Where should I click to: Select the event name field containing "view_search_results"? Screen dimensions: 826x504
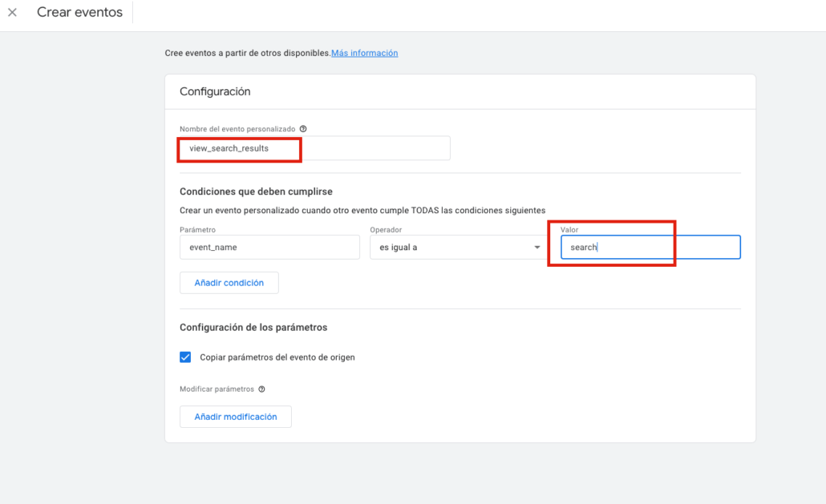pos(239,148)
